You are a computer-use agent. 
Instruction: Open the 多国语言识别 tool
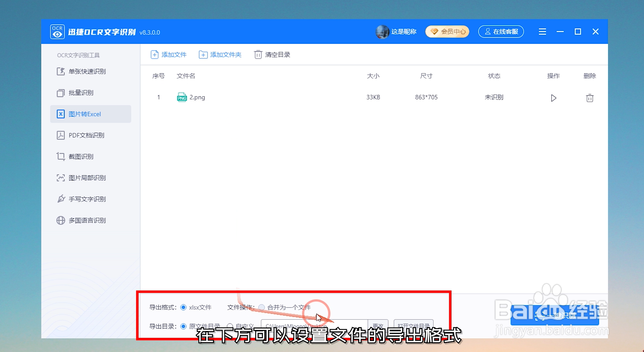[91, 220]
